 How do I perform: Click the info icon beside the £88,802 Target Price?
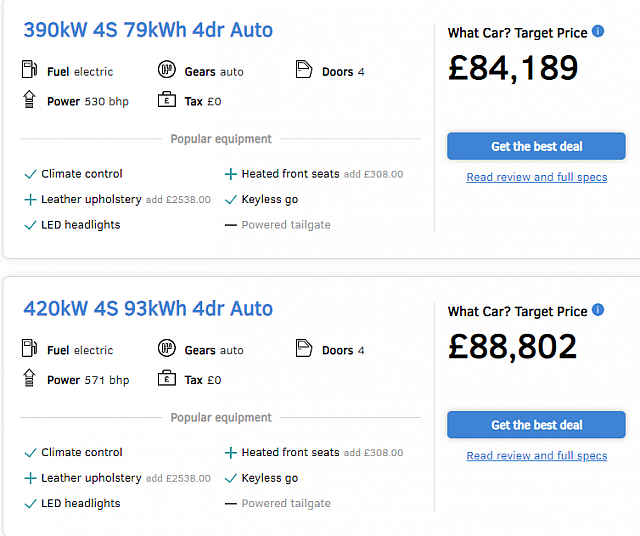pos(598,310)
